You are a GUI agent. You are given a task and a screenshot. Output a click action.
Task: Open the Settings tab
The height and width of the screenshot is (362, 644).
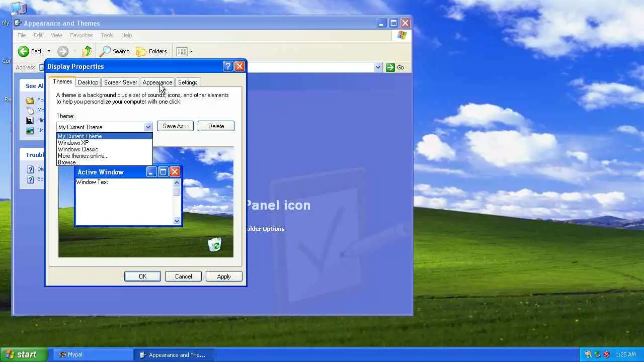[188, 82]
